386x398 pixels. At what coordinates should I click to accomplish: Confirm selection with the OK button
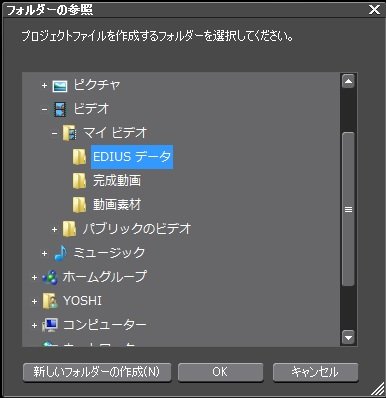[x=220, y=372]
